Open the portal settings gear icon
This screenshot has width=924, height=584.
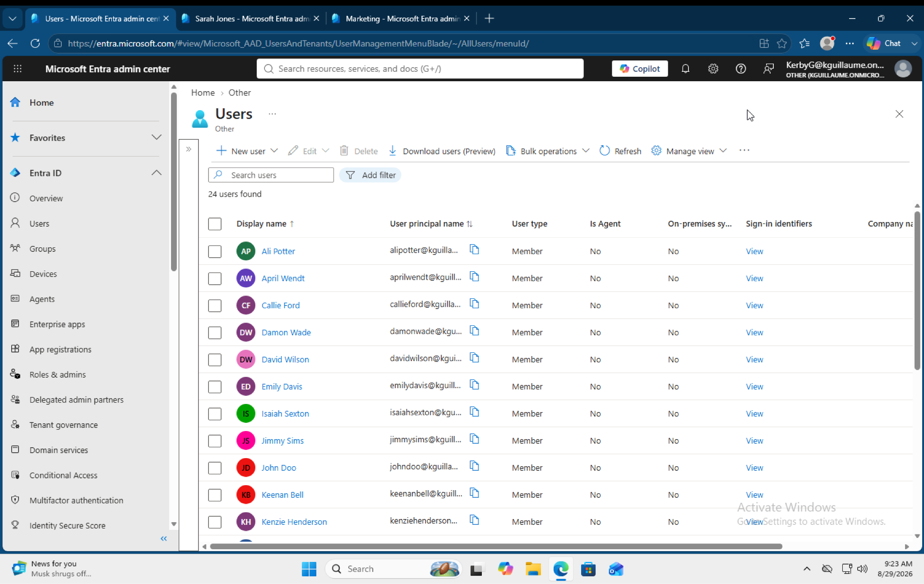pos(713,69)
